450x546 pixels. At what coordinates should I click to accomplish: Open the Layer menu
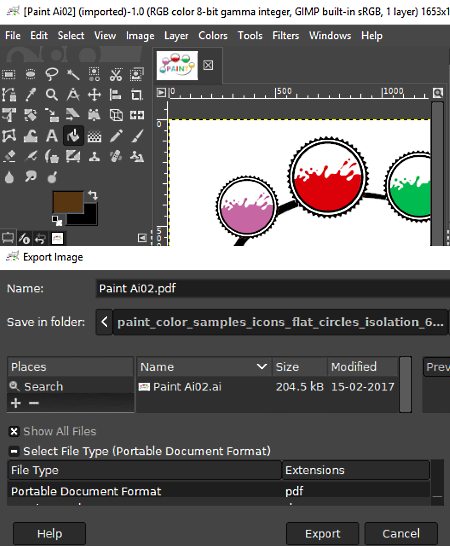[x=176, y=36]
